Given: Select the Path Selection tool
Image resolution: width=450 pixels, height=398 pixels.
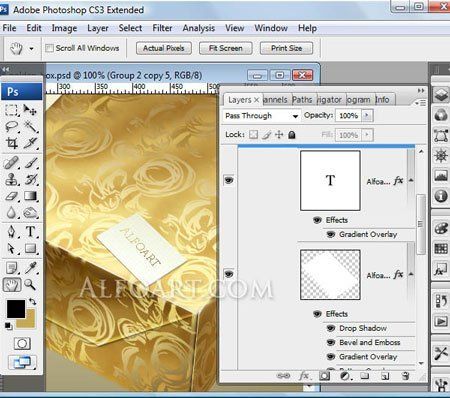Looking at the screenshot, I should pyautogui.click(x=11, y=249).
